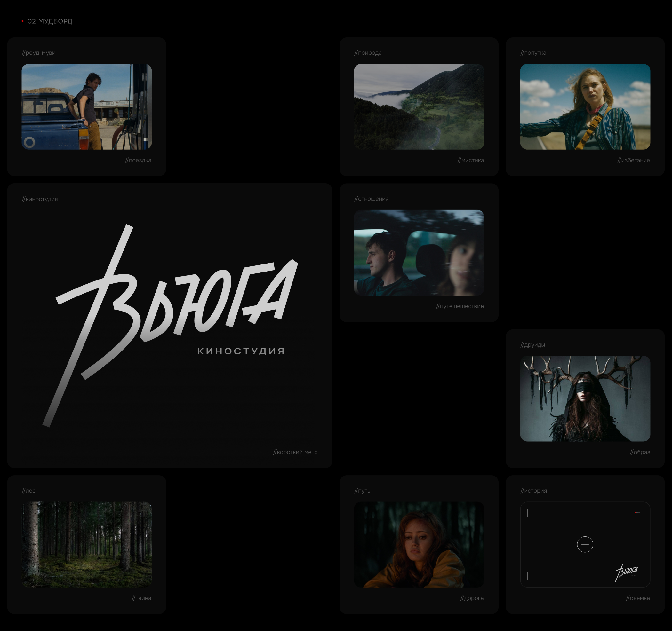This screenshot has height=631, width=672.
Task: Click the REC indicator in viewfinder frame
Action: tap(637, 512)
